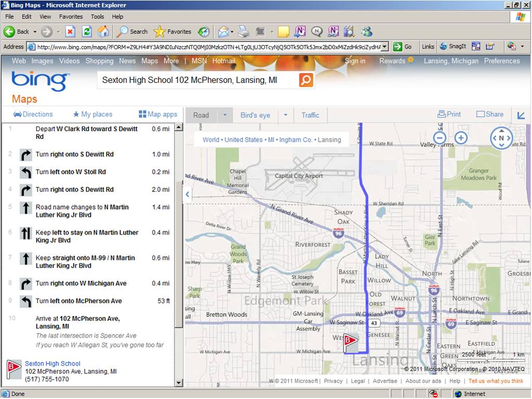532x399 pixels.
Task: Open the Help menu
Action: [x=117, y=17]
